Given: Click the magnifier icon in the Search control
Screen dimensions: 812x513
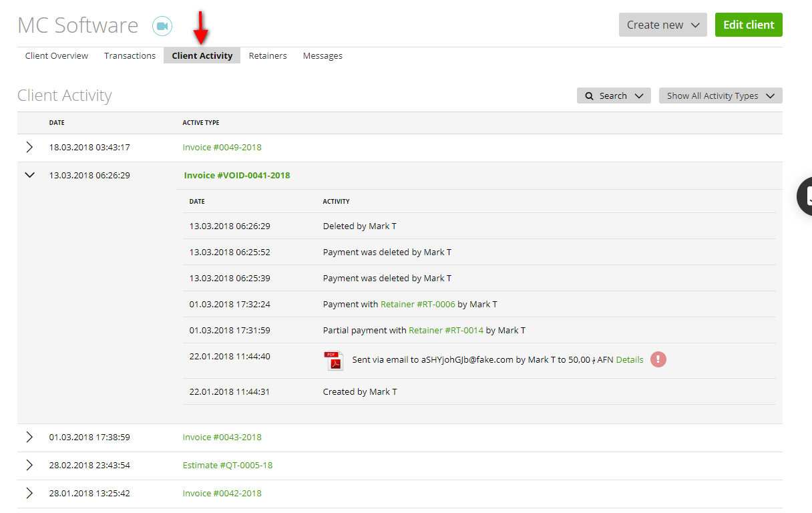Looking at the screenshot, I should 590,96.
